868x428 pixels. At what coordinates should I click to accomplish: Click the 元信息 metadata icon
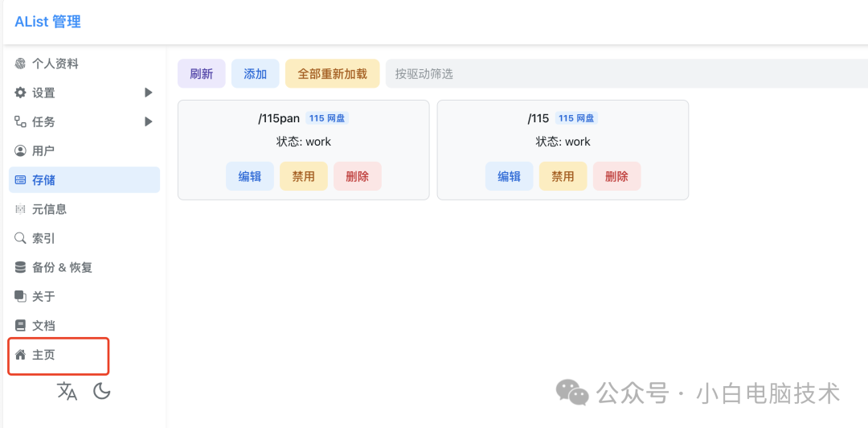click(x=20, y=209)
